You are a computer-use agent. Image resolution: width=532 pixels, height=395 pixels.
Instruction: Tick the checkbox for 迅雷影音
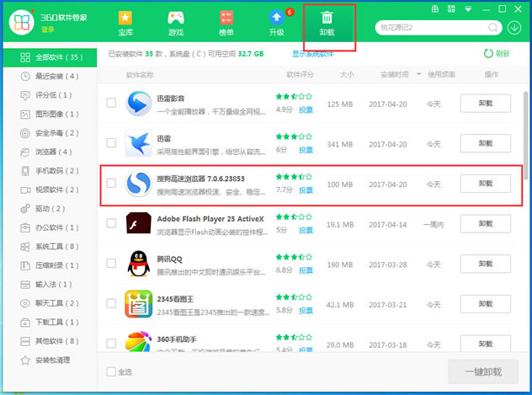[111, 103]
